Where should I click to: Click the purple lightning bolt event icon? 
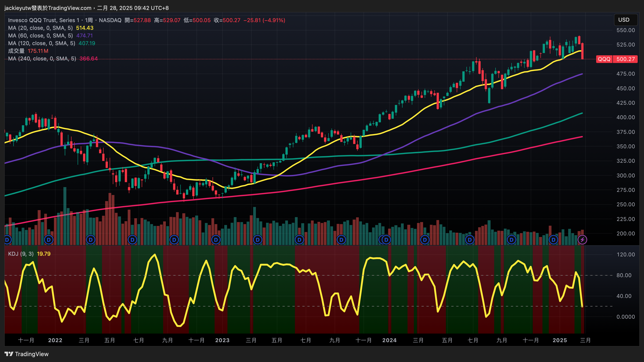point(582,240)
